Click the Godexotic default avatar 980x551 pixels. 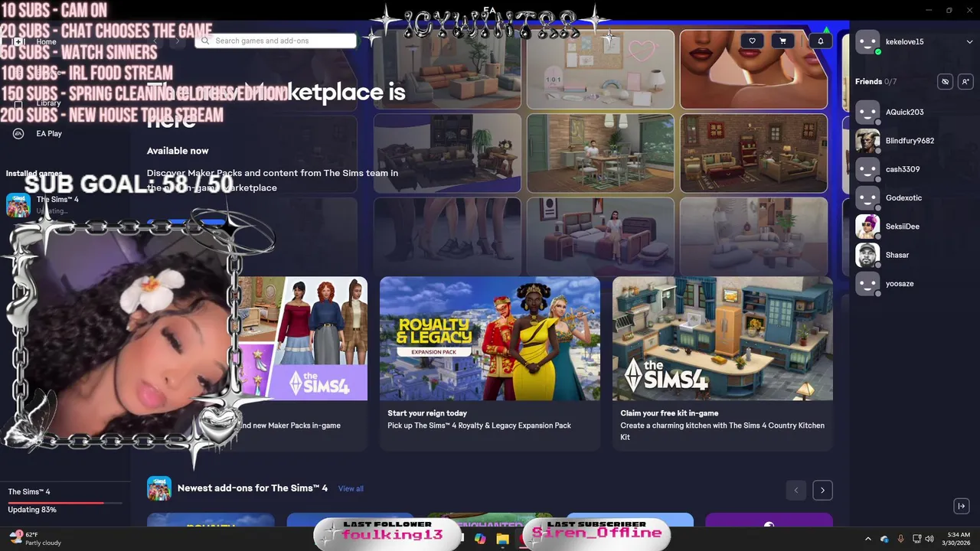pyautogui.click(x=867, y=197)
